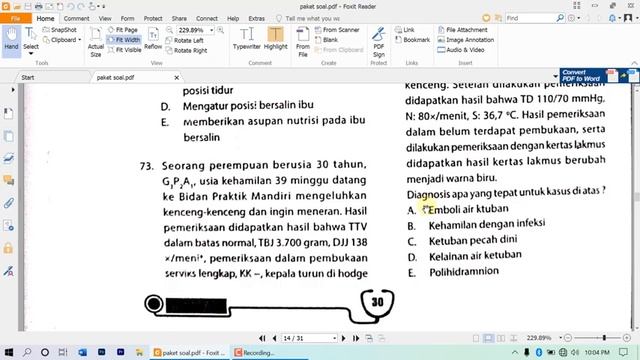This screenshot has height=360, width=640.
Task: Open the Security lock panel
Action: click(8, 248)
